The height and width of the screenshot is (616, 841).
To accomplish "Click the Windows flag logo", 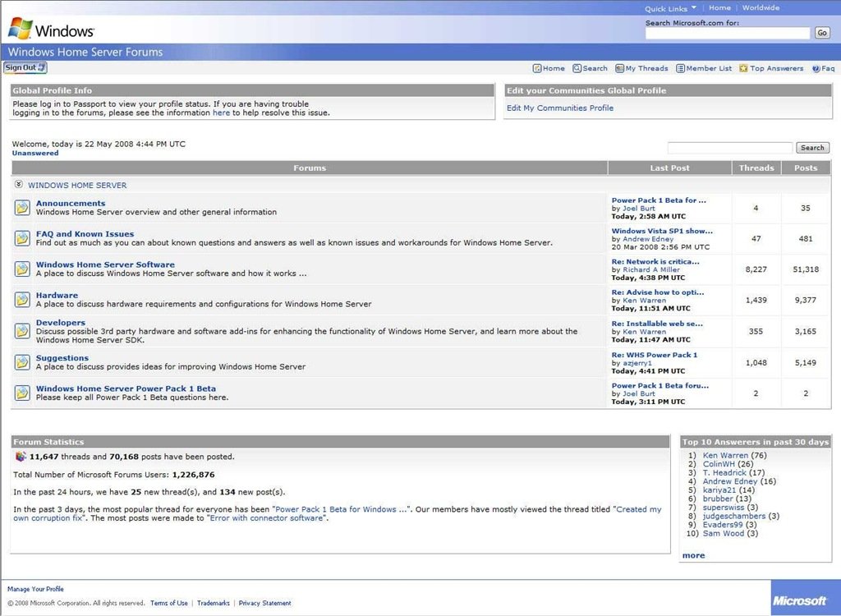I will (21, 28).
